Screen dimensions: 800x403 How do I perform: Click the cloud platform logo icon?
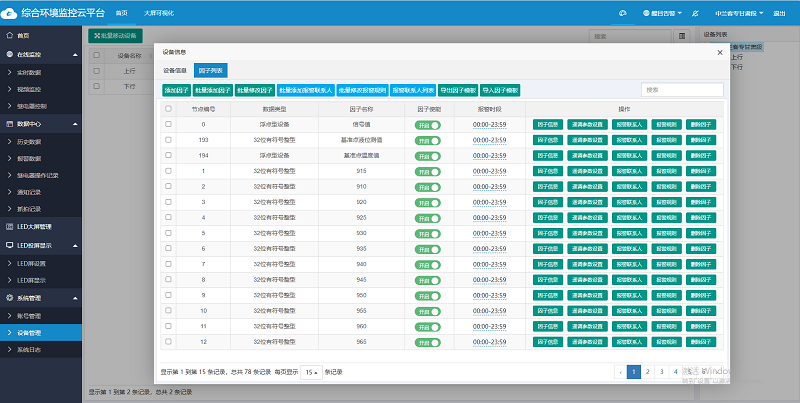(x=10, y=13)
